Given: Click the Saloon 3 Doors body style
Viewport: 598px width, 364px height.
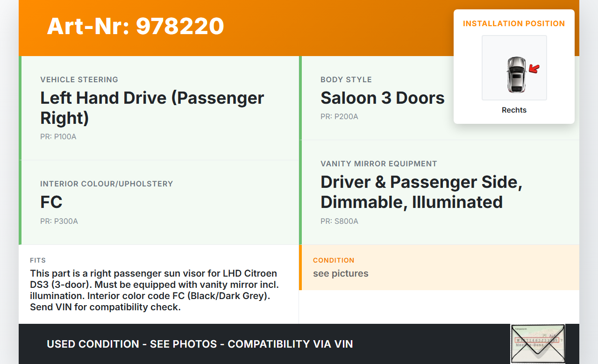Looking at the screenshot, I should coord(382,98).
